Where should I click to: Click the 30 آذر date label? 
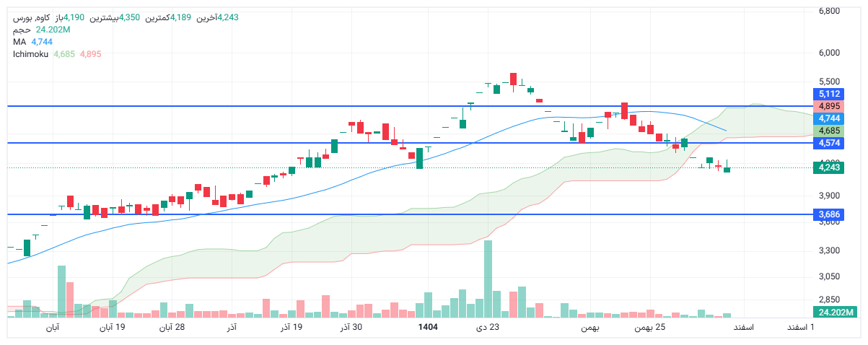click(x=351, y=328)
